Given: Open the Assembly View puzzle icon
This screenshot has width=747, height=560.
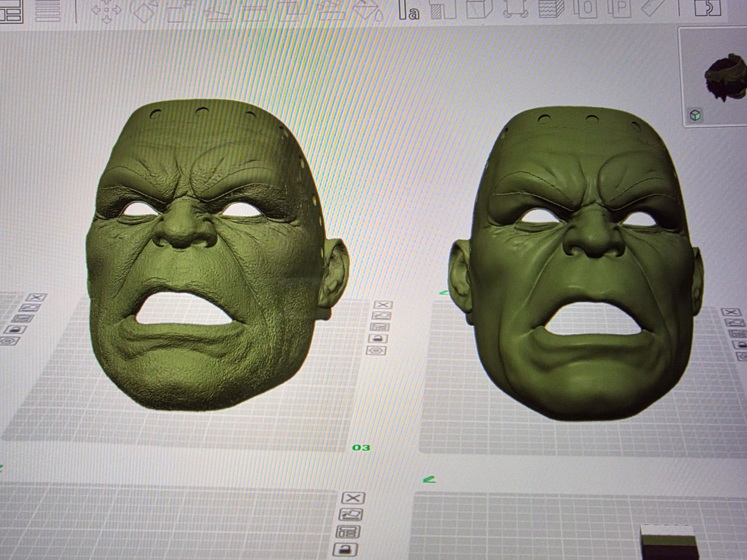Looking at the screenshot, I should point(707,8).
